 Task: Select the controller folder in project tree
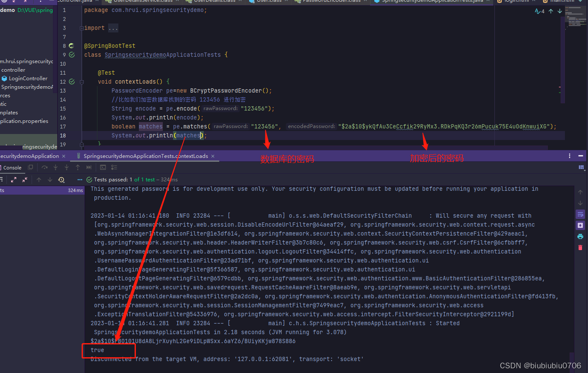tap(13, 70)
